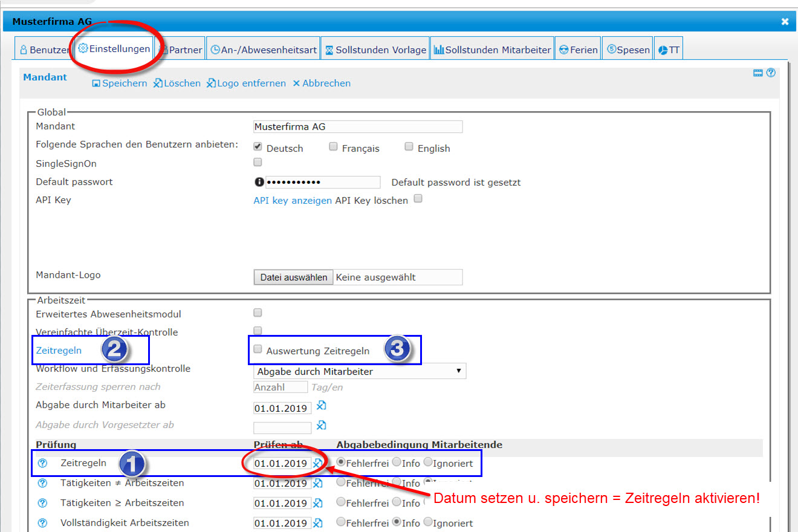Screen dimensions: 798x532
Task: Open help for Tätigkeiten ≥ Arbeitszeiten
Action: coord(42,503)
